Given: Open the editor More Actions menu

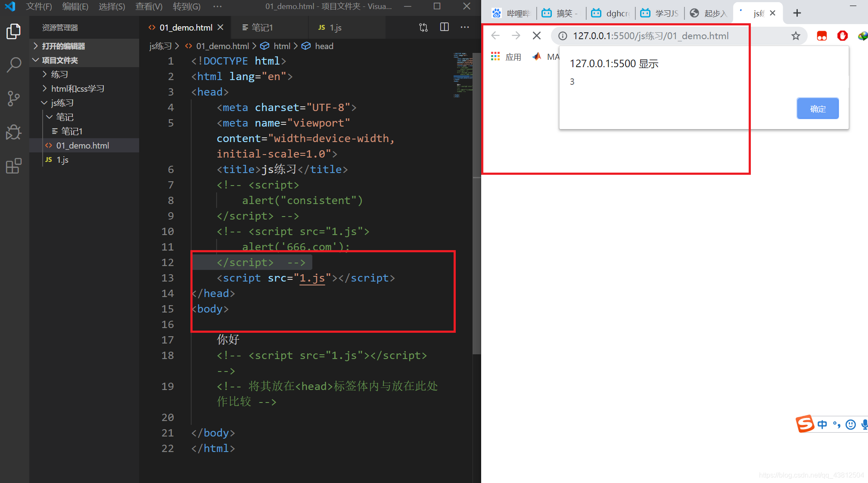Looking at the screenshot, I should (465, 27).
